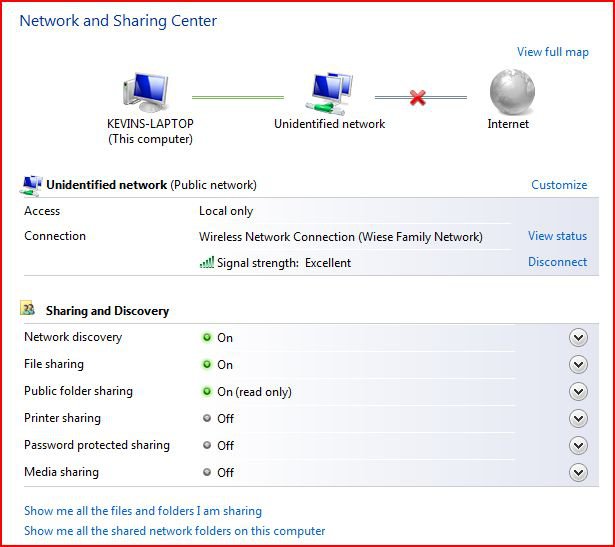Click the small Unidentified network header icon
This screenshot has width=615, height=547.
pyautogui.click(x=31, y=185)
